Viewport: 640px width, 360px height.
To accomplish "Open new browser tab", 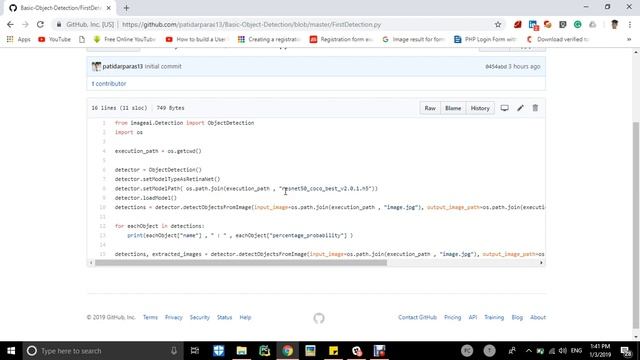I will point(126,8).
